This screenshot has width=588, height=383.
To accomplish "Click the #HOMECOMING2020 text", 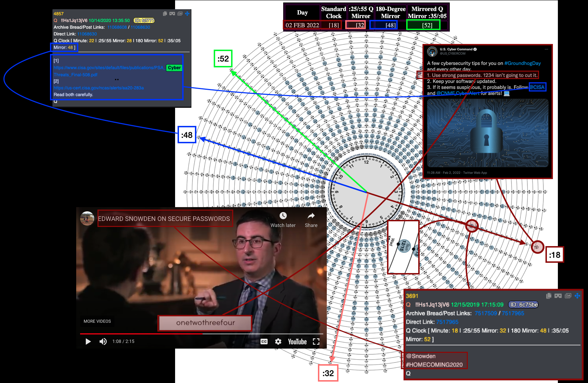I will click(x=434, y=365).
